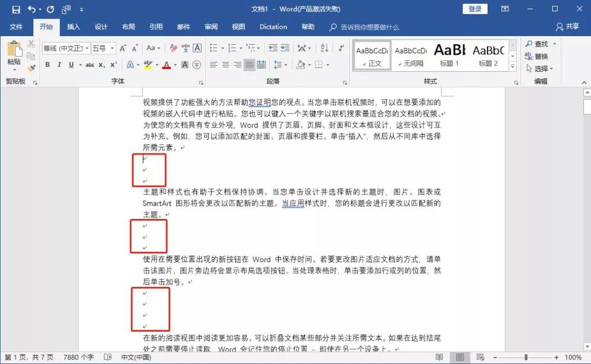591x364 pixels.
Task: Click the Cut scissors icon
Action: coord(31,44)
